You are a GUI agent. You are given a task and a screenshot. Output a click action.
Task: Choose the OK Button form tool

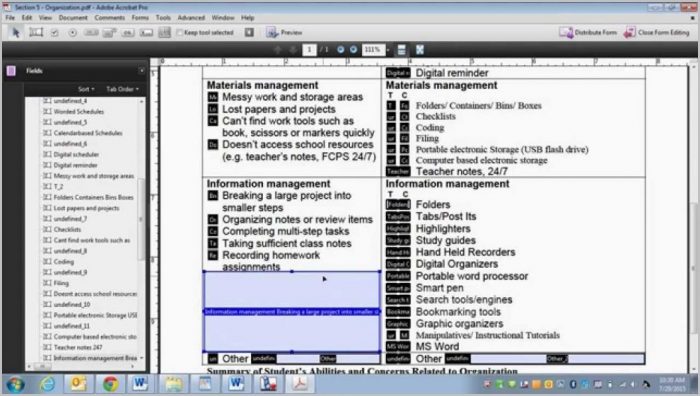[x=128, y=33]
